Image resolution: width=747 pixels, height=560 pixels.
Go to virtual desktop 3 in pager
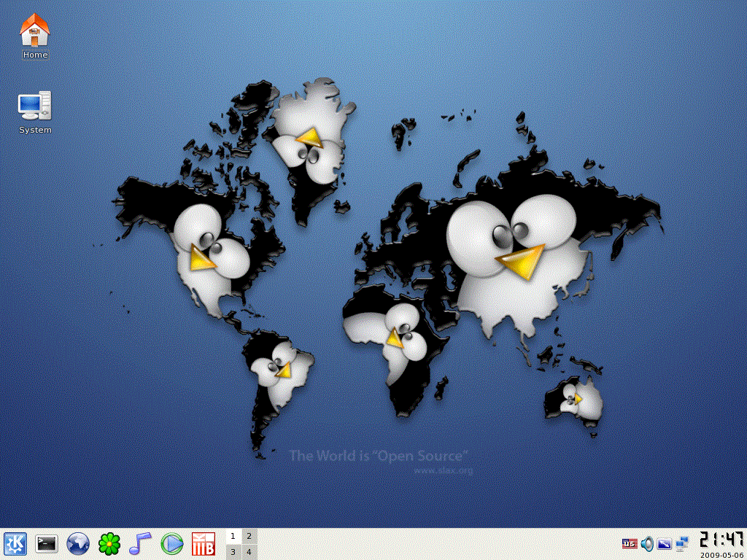(x=233, y=552)
